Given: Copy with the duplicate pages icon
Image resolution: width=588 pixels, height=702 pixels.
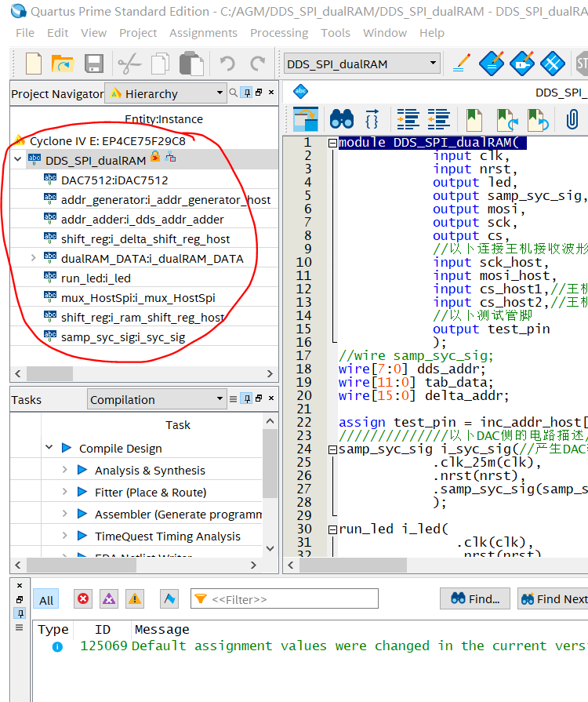Looking at the screenshot, I should coord(161,64).
